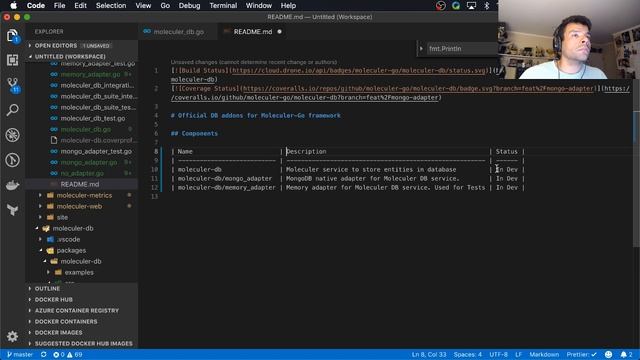Open the Search view magnifier icon
This screenshot has width=640, height=360.
[x=13, y=110]
